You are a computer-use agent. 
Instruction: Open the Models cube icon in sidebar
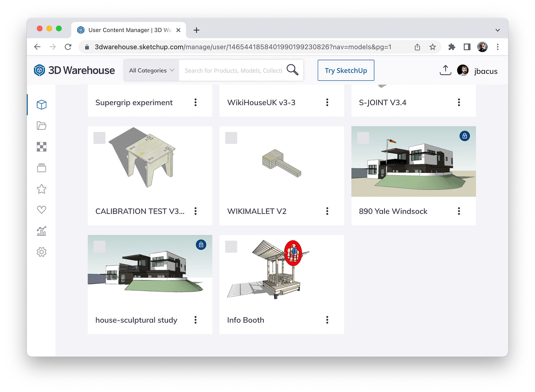pos(42,105)
